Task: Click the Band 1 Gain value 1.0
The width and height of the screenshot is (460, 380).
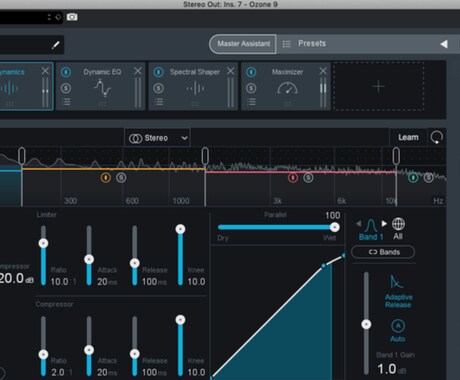Action: click(x=387, y=369)
